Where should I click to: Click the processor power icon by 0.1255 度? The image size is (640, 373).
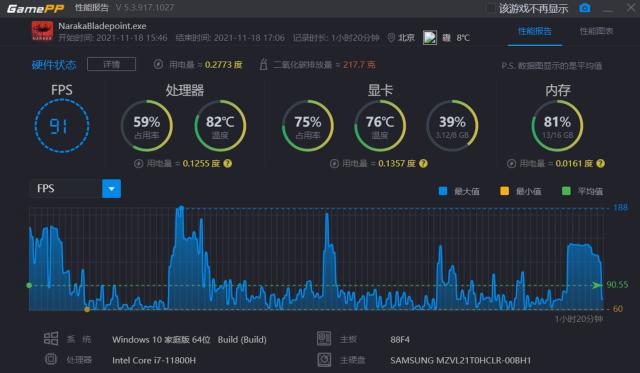(x=138, y=164)
